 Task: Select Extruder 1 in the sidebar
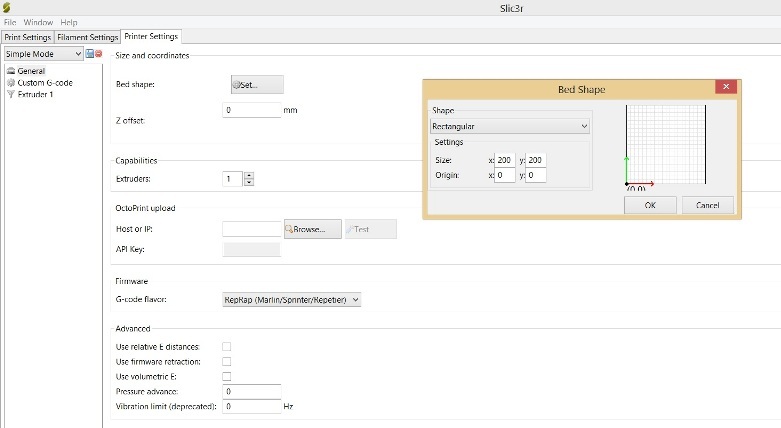click(37, 95)
